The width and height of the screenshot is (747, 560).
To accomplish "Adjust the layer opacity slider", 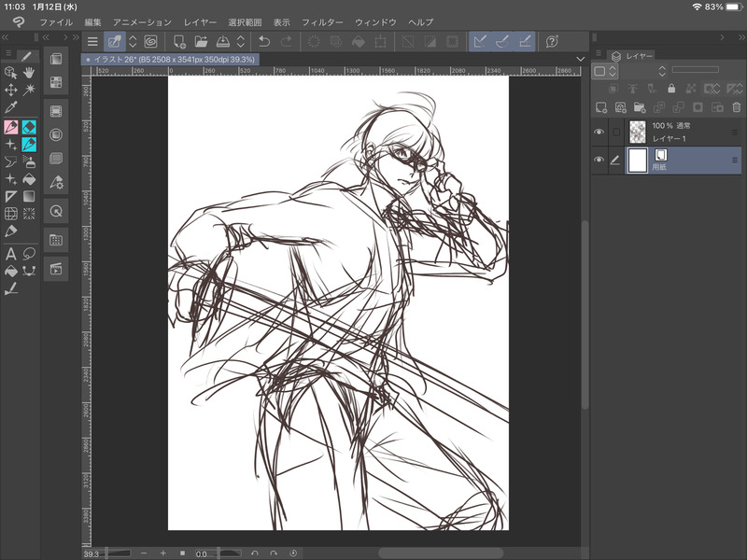I will coord(695,69).
